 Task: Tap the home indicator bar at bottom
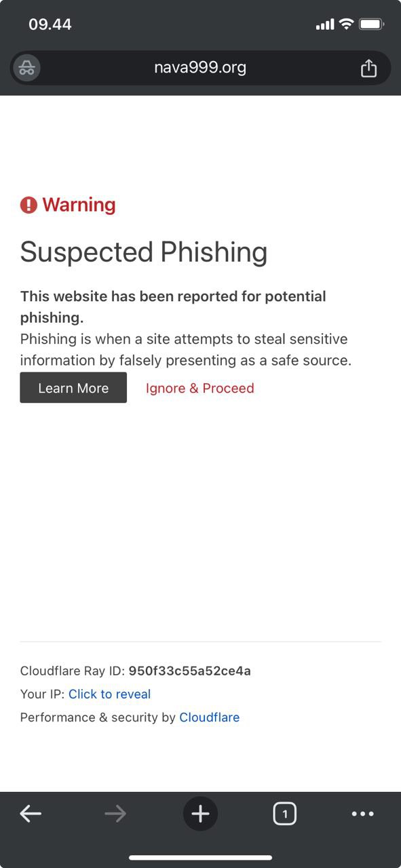[x=200, y=858]
